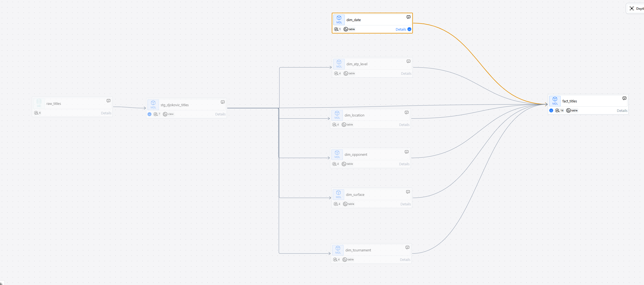Open the Depth control button

coord(636,8)
